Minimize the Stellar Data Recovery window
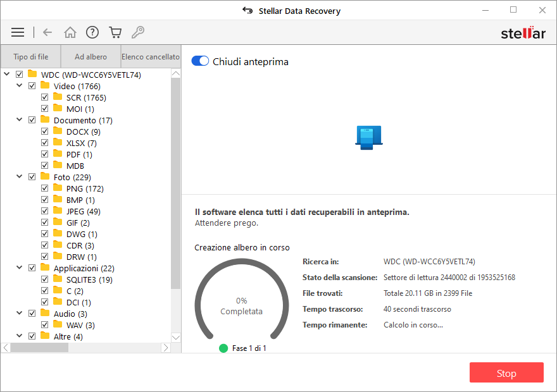 pyautogui.click(x=485, y=10)
